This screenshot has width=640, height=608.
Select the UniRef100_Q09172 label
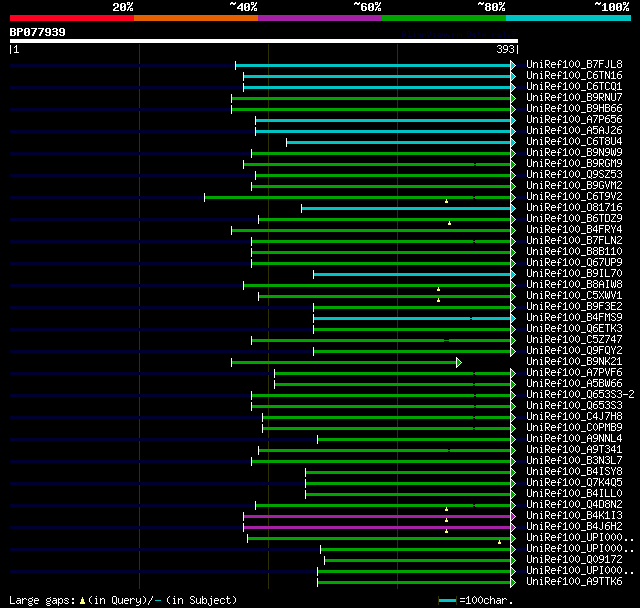tap(574, 560)
